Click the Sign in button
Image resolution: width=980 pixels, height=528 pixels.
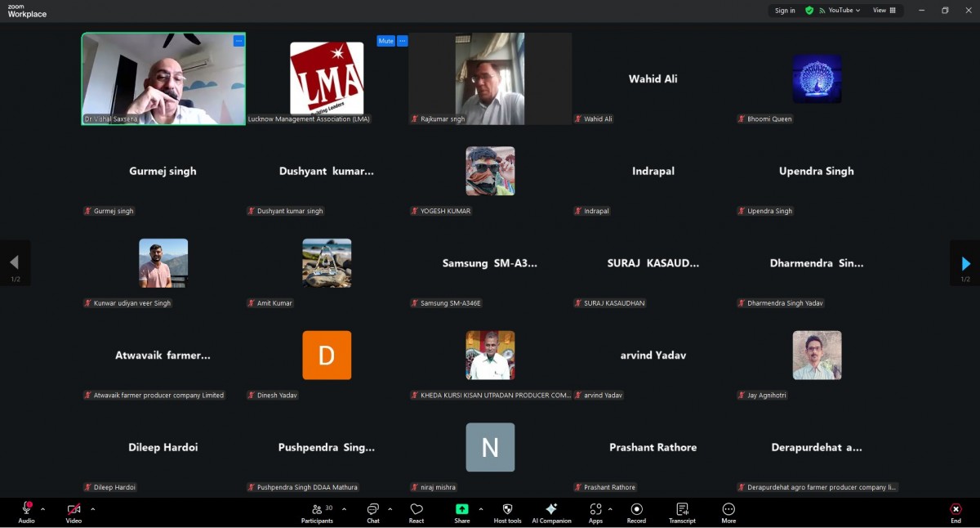785,11
